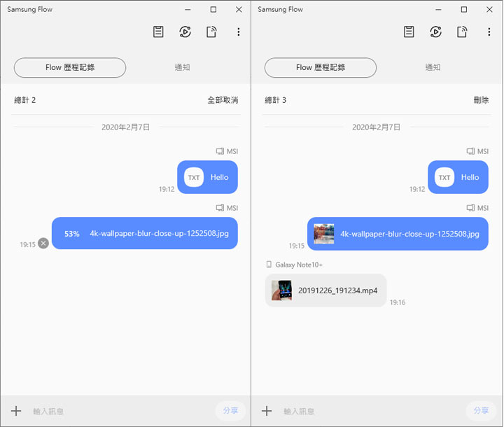Open the 20191226_191234.mp4 video thumbnail
The width and height of the screenshot is (504, 427).
[x=281, y=290]
